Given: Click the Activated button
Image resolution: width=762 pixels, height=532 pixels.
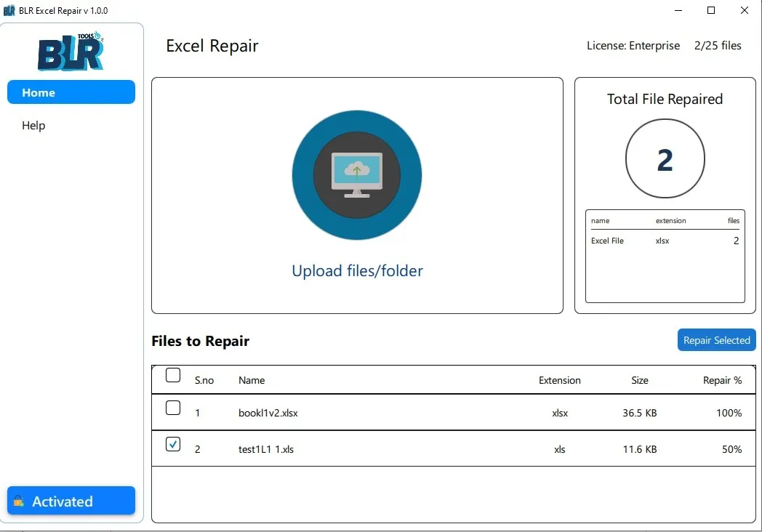Looking at the screenshot, I should tap(71, 501).
